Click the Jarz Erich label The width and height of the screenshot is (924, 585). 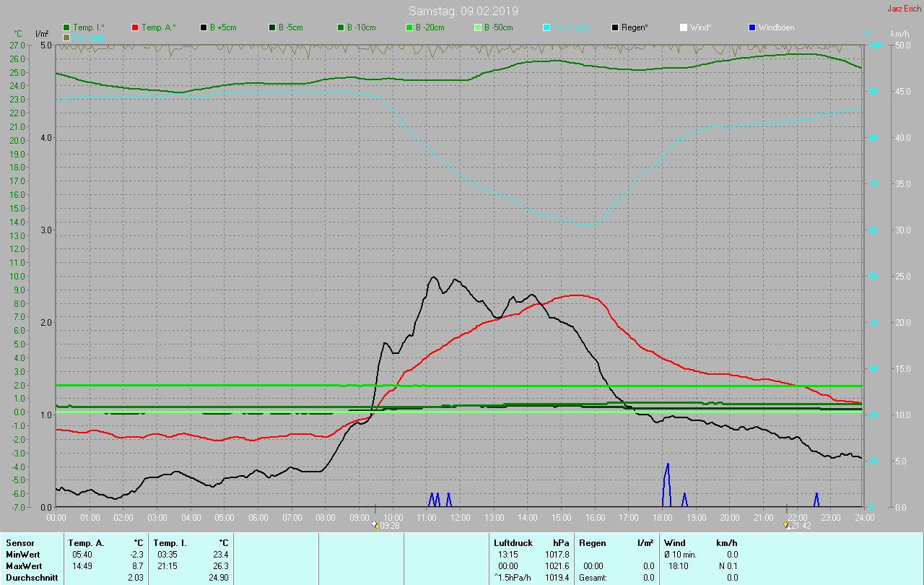[904, 9]
